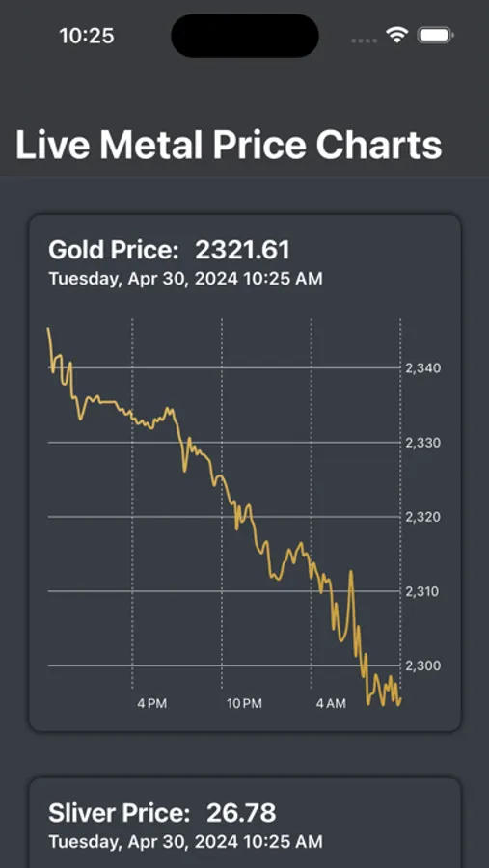Viewport: 489px width, 868px height.
Task: Tap the Live Metal Price Charts title
Action: [x=229, y=145]
